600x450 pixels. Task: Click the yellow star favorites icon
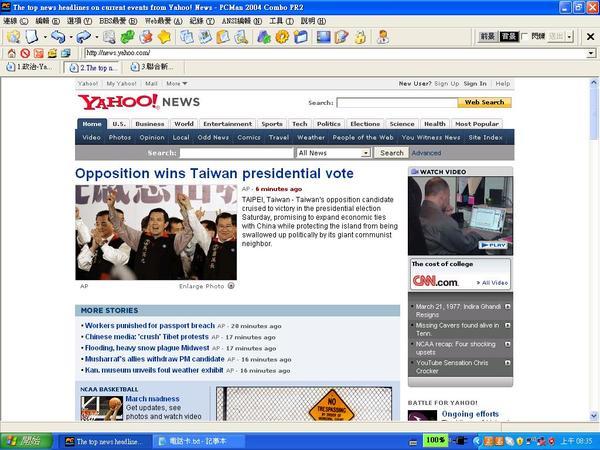coord(164,37)
